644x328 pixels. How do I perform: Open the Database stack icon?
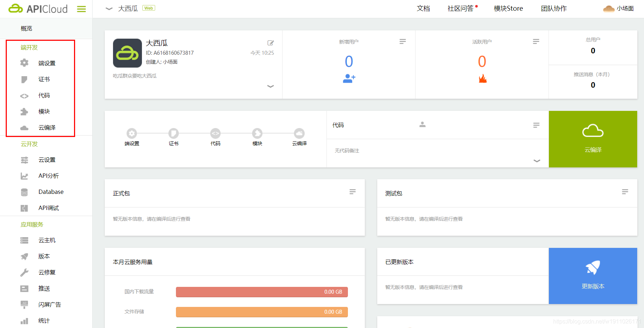24,192
